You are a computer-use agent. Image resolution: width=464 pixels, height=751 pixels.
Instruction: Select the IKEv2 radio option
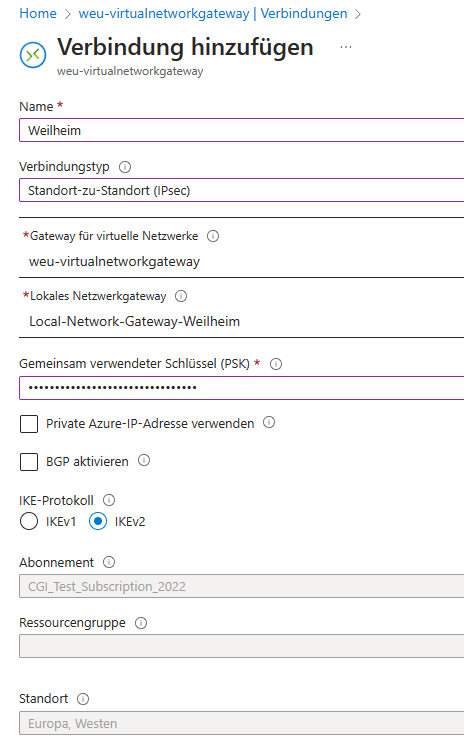pos(98,522)
